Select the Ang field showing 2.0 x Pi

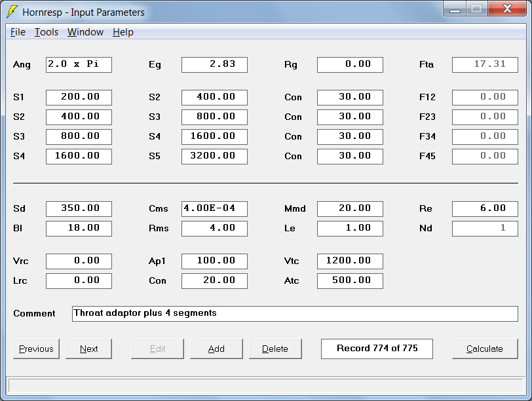(x=79, y=65)
